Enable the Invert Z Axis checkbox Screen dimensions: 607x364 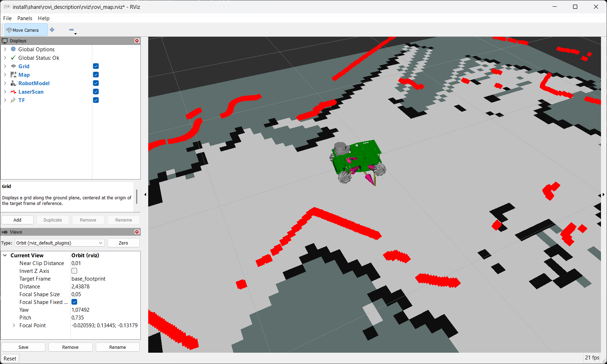[74, 271]
